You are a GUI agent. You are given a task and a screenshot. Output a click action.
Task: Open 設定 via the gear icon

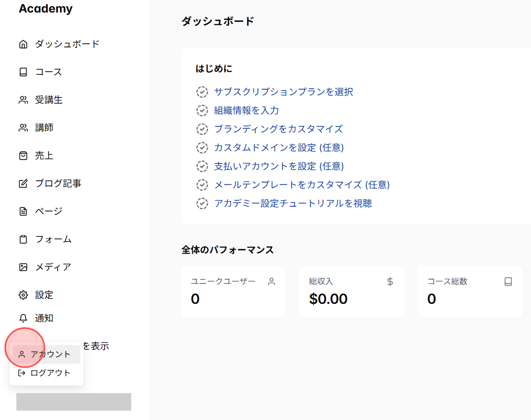pos(23,295)
